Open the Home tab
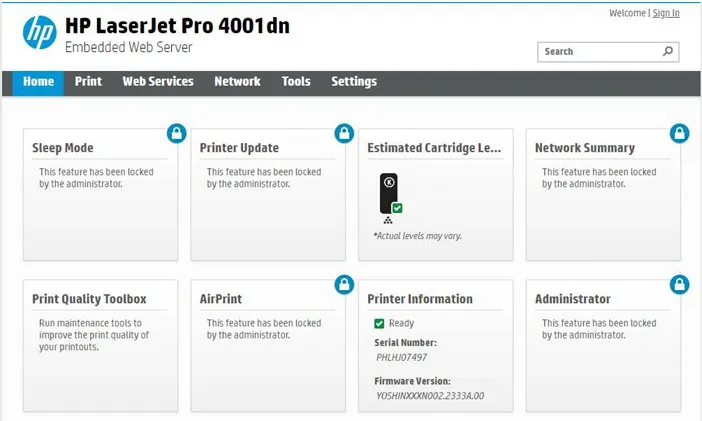 (38, 82)
